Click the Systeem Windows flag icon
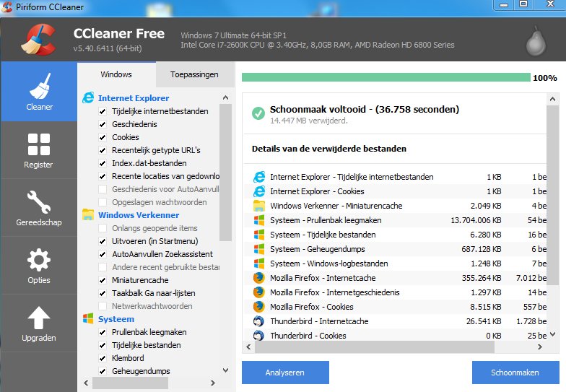Image resolution: width=566 pixels, height=392 pixels. point(88,318)
